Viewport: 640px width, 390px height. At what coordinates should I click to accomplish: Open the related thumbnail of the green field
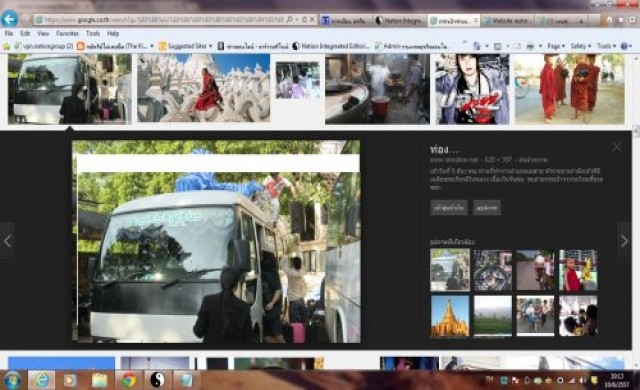click(x=493, y=316)
